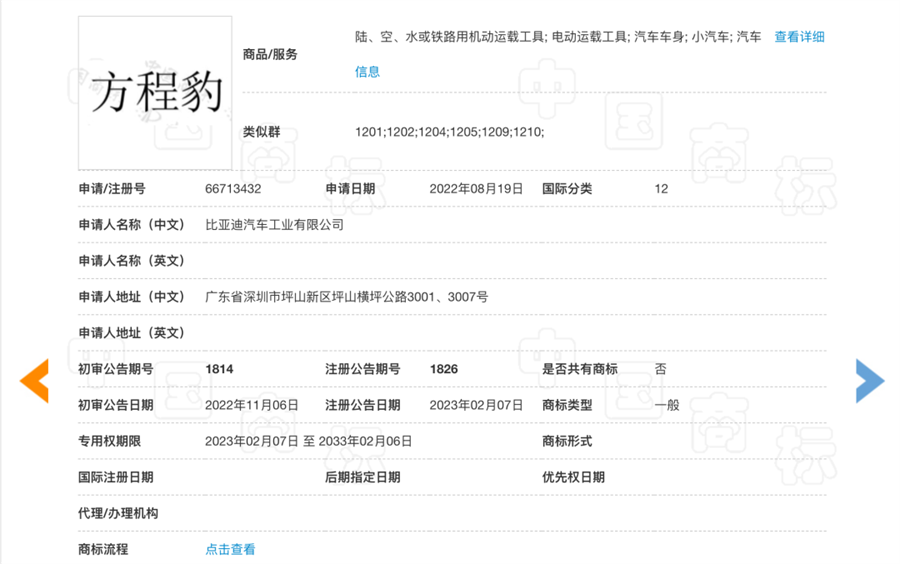Select the 初审公告期号 label
The height and width of the screenshot is (564, 900).
click(115, 369)
